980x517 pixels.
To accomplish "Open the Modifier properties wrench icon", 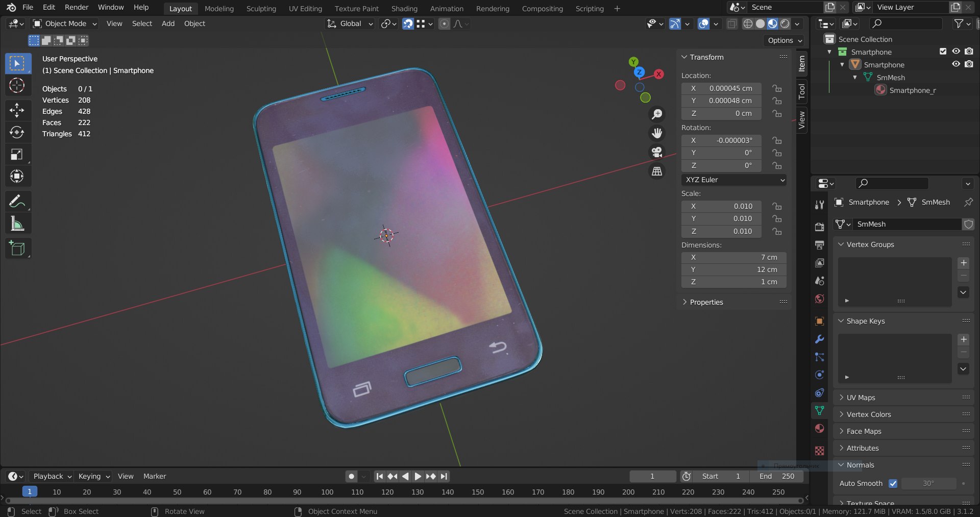I will point(820,339).
